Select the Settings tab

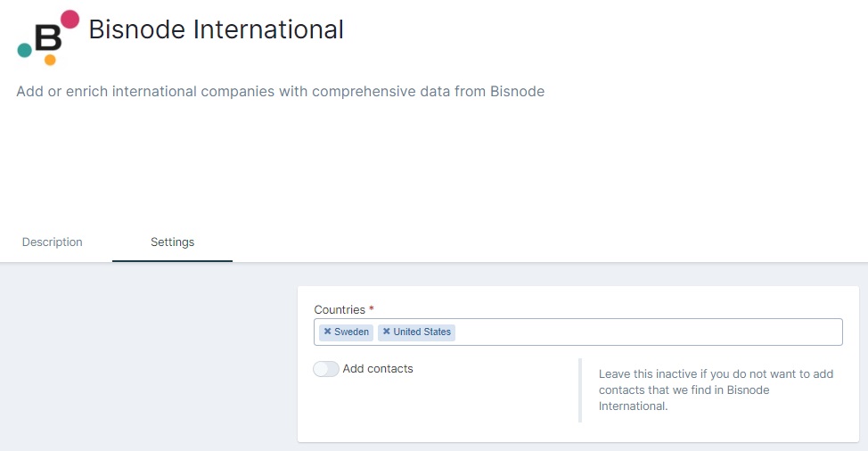tap(172, 242)
